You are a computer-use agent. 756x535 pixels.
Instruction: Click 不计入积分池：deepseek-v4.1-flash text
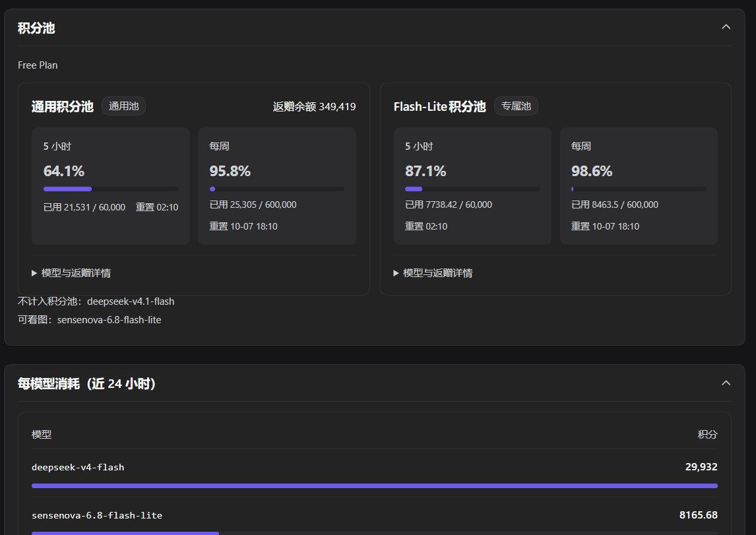[96, 301]
